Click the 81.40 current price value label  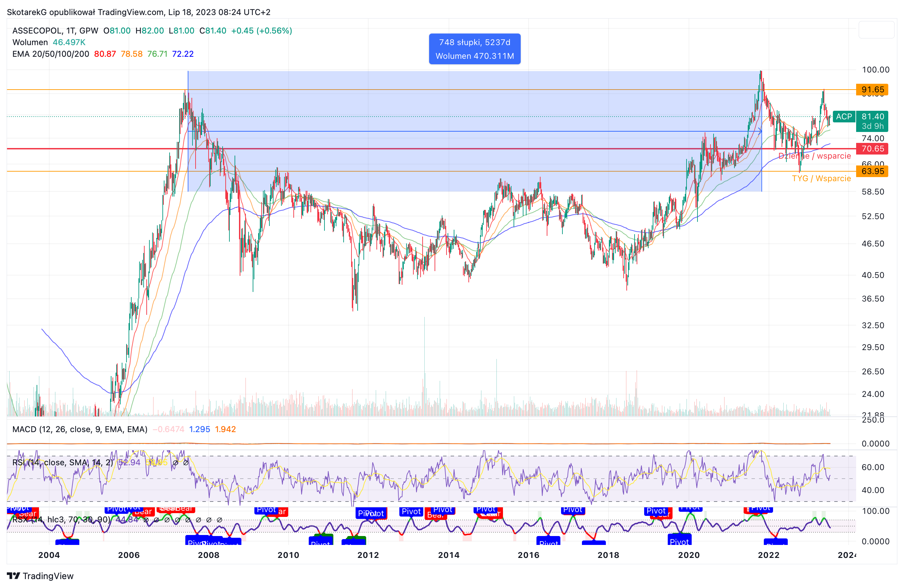coord(873,117)
